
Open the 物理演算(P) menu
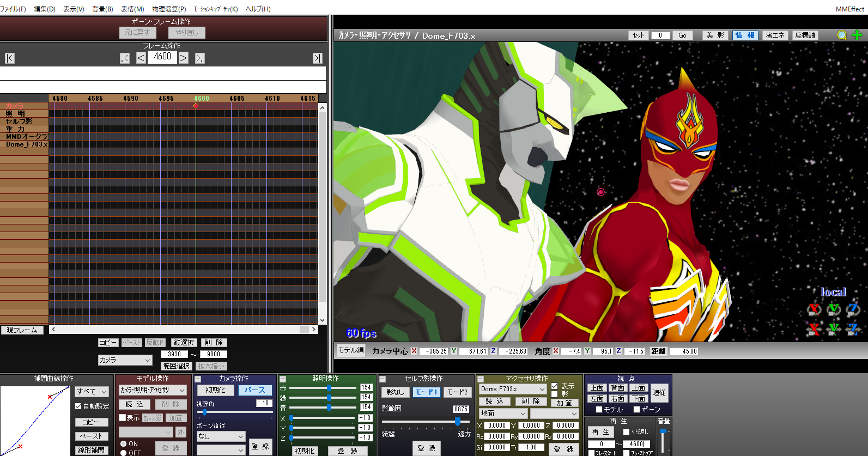coord(169,9)
